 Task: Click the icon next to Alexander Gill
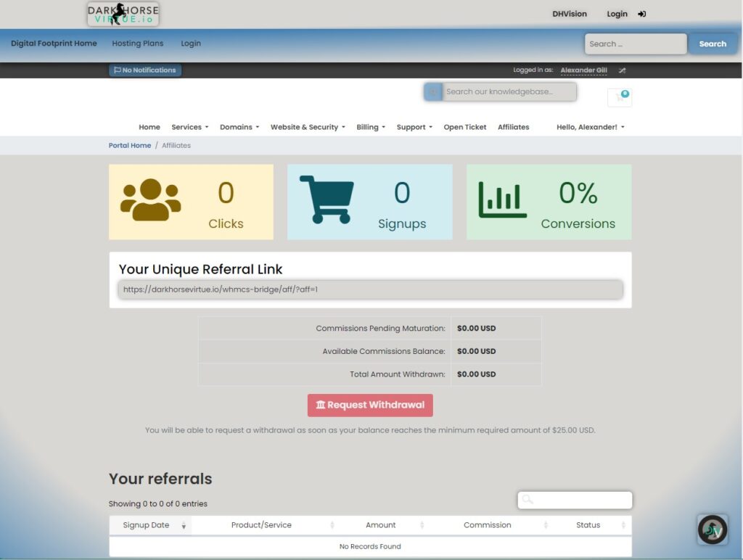tap(622, 70)
